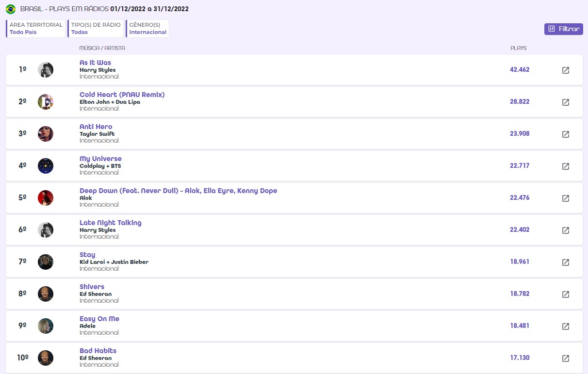Image resolution: width=588 pixels, height=374 pixels.
Task: Open the Deep Down song title
Action: pos(178,191)
